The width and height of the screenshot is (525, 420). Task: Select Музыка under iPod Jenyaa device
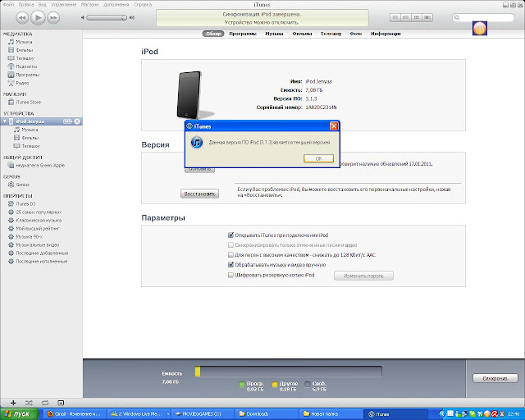(30, 130)
